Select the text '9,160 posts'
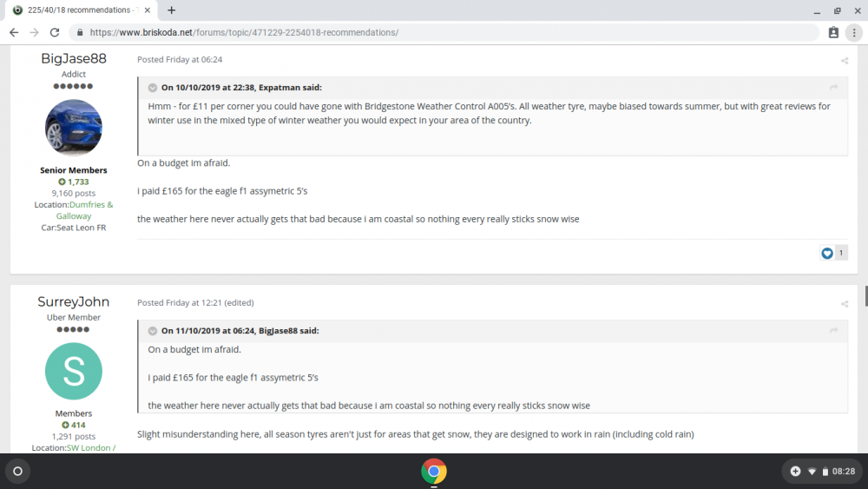 tap(74, 194)
